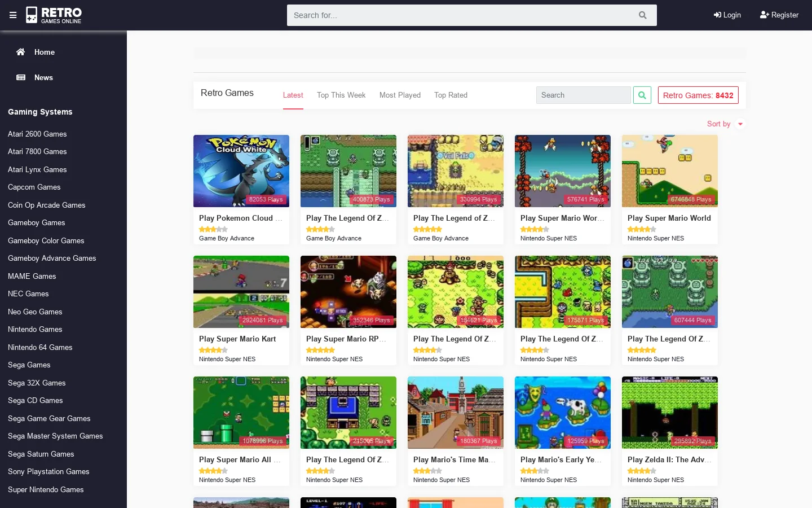Open Sega Game Gear Games category
The width and height of the screenshot is (812, 508).
(x=49, y=418)
